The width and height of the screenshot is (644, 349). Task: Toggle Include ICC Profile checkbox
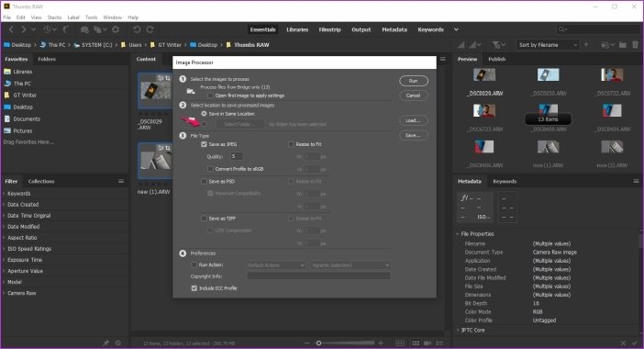coord(194,288)
